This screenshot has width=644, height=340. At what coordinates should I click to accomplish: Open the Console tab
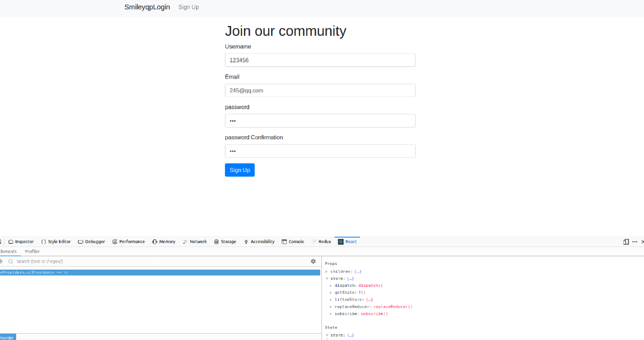point(293,241)
